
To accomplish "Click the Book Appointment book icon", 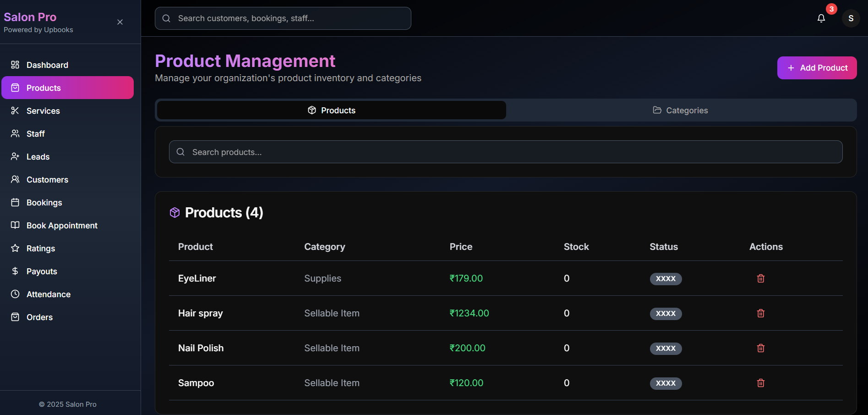I will click(x=15, y=225).
